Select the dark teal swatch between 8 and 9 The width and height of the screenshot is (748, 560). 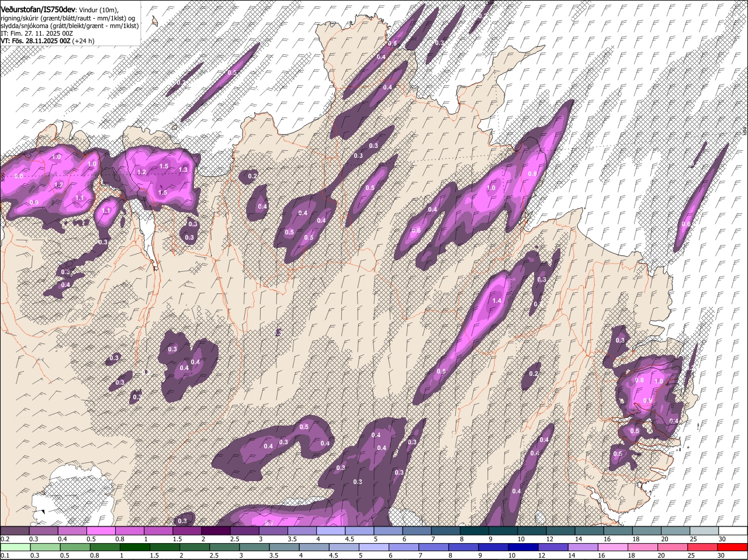click(474, 531)
